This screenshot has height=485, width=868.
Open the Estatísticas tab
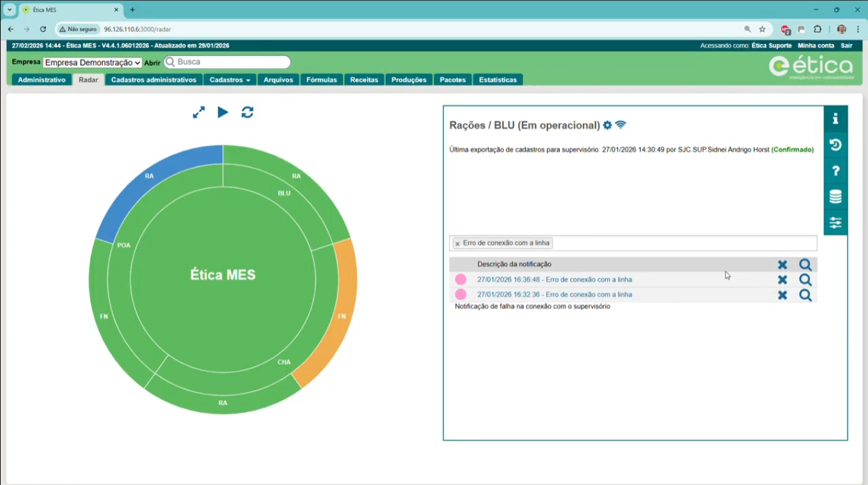point(498,80)
